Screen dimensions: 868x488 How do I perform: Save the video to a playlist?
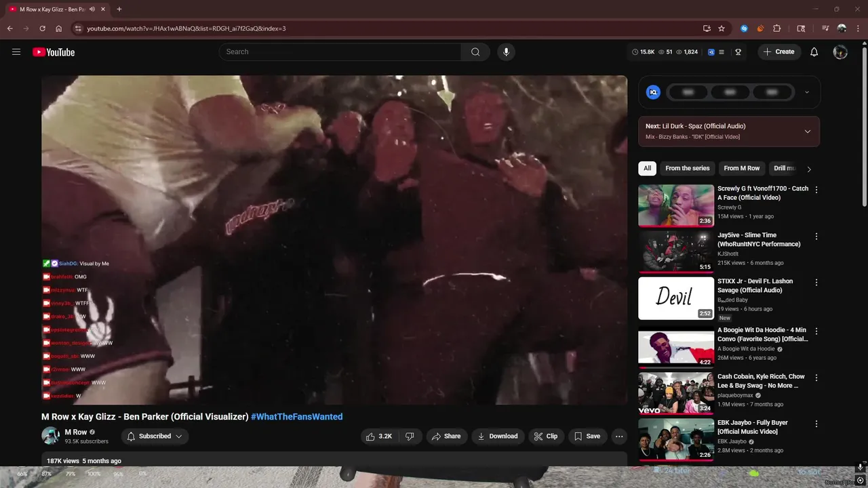pos(587,436)
